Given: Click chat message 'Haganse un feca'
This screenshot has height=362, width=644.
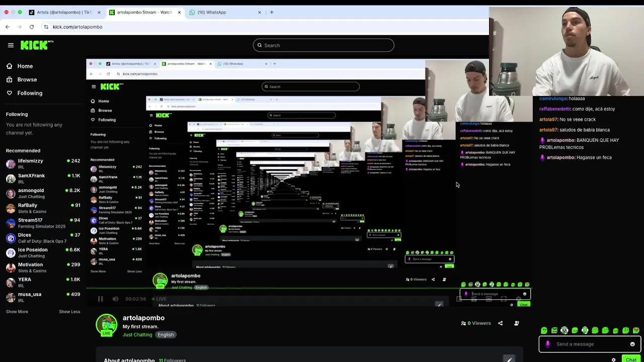Looking at the screenshot, I should pyautogui.click(x=594, y=157).
